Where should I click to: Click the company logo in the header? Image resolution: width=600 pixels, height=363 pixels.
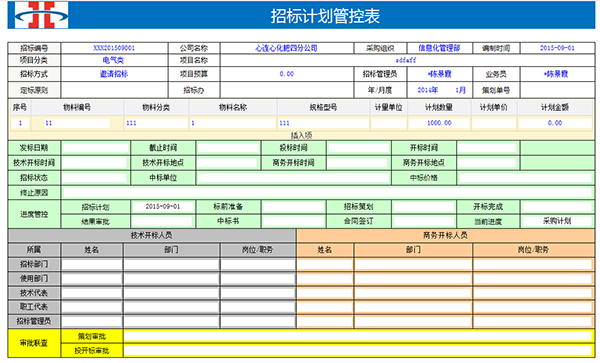(x=41, y=15)
